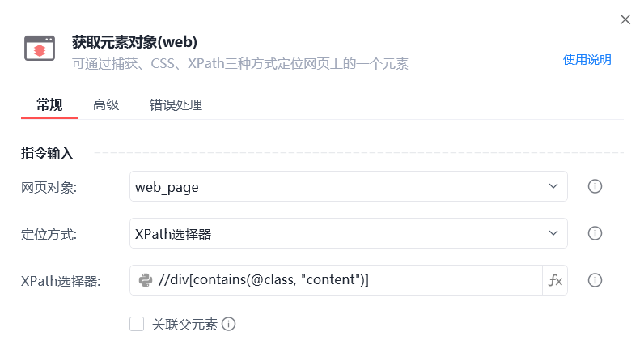The image size is (644, 353).
Task: Click Python mode icon in XPath field
Action: (146, 280)
